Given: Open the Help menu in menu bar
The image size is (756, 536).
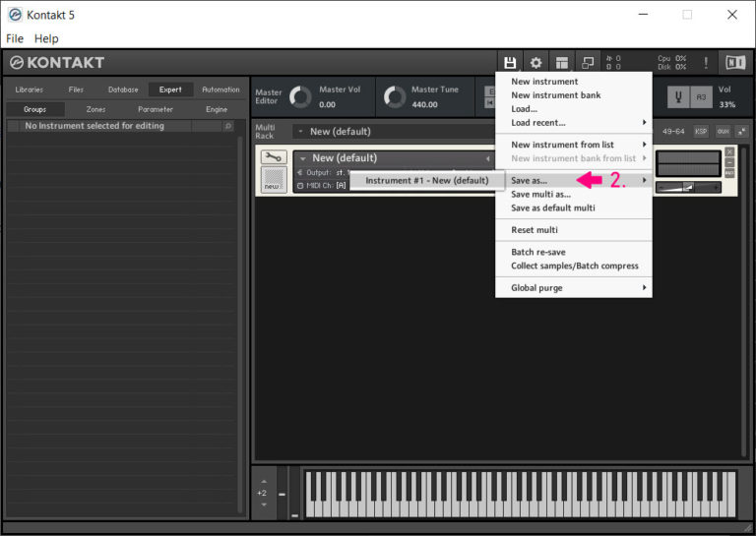Looking at the screenshot, I should click(46, 38).
